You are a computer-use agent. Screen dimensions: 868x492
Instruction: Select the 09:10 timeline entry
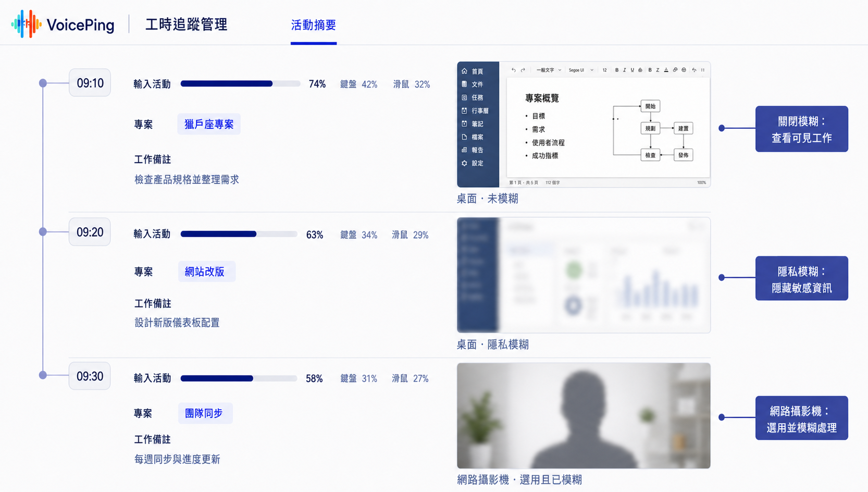(90, 83)
